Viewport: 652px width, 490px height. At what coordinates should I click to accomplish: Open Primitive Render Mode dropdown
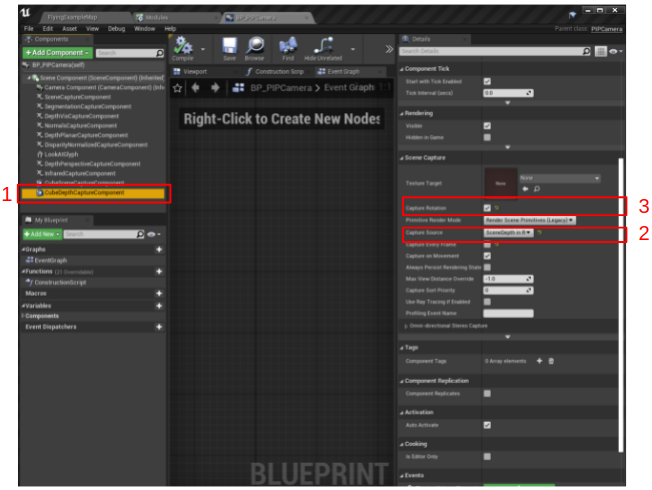tap(529, 220)
